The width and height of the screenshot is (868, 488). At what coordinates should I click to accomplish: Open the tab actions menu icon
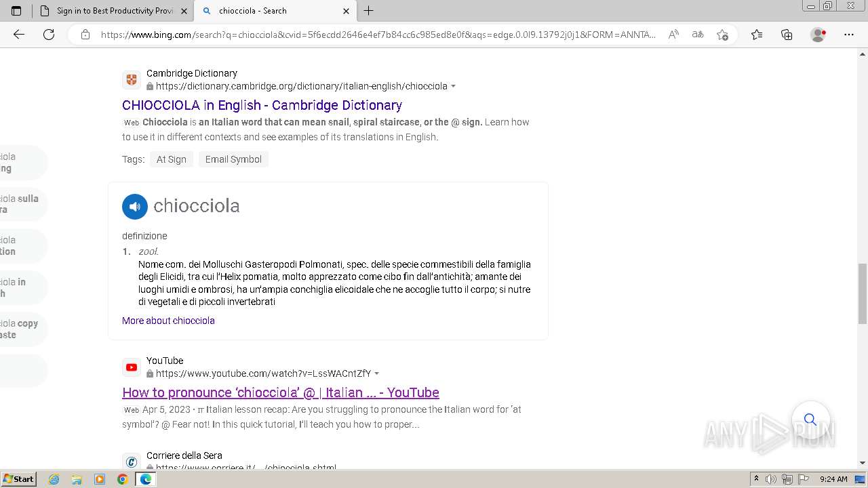click(16, 11)
